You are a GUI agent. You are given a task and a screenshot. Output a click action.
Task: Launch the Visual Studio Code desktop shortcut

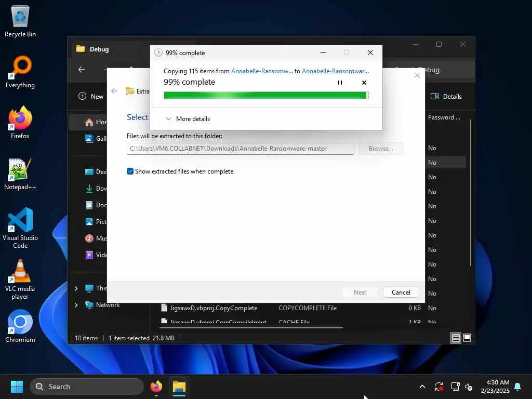pyautogui.click(x=20, y=229)
